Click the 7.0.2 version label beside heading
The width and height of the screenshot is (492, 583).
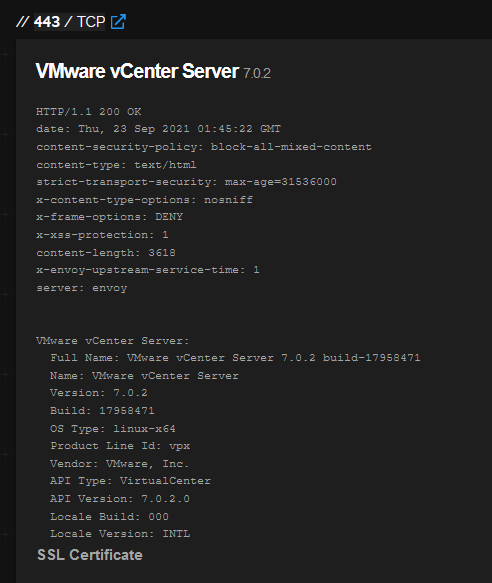pyautogui.click(x=257, y=73)
